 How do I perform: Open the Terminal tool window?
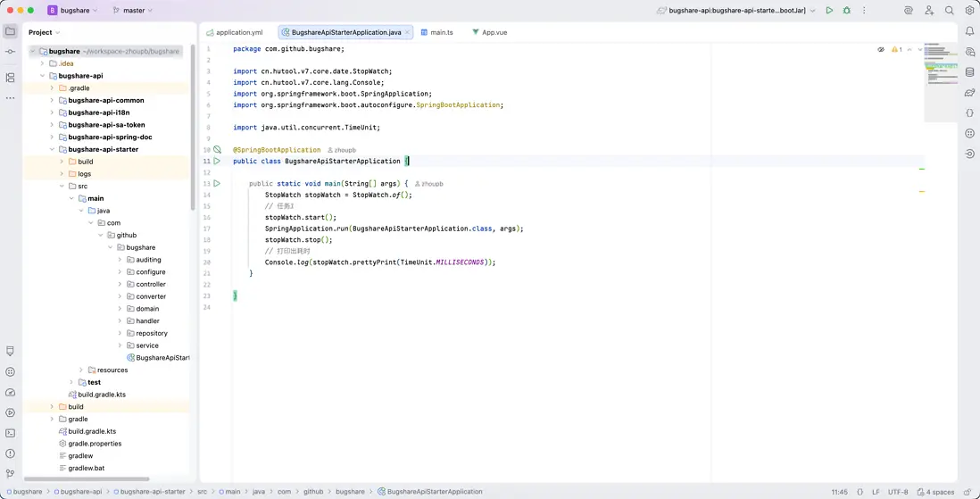[x=10, y=433]
